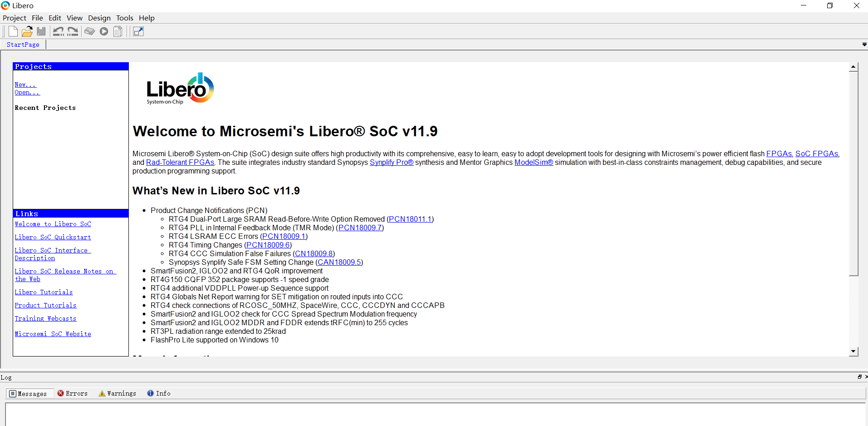Open a project via the open folder icon
This screenshot has height=426, width=868.
coord(27,31)
